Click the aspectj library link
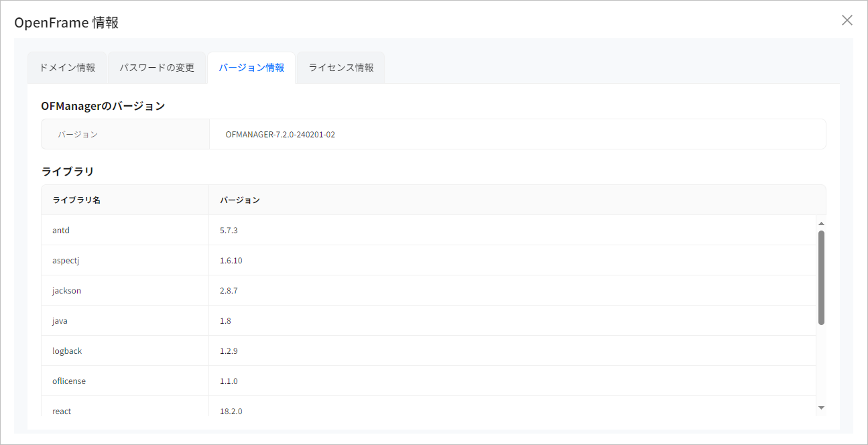Image resolution: width=868 pixels, height=445 pixels. [x=65, y=260]
